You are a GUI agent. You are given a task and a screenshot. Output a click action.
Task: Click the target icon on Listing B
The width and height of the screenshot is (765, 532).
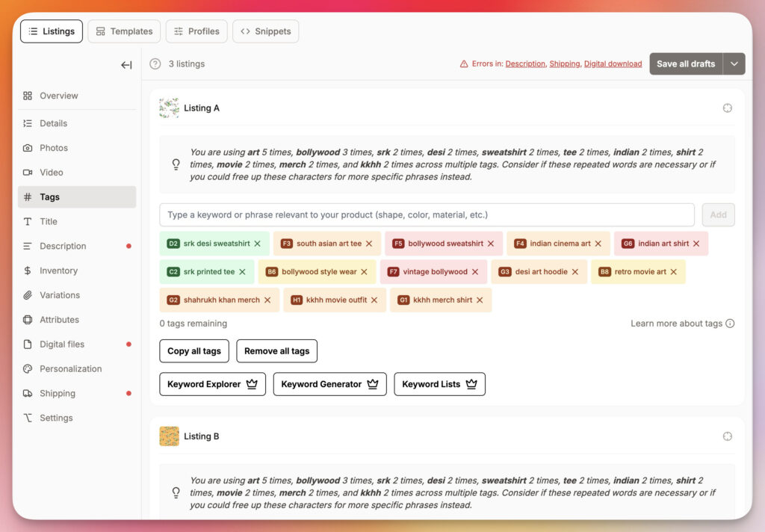coord(728,436)
